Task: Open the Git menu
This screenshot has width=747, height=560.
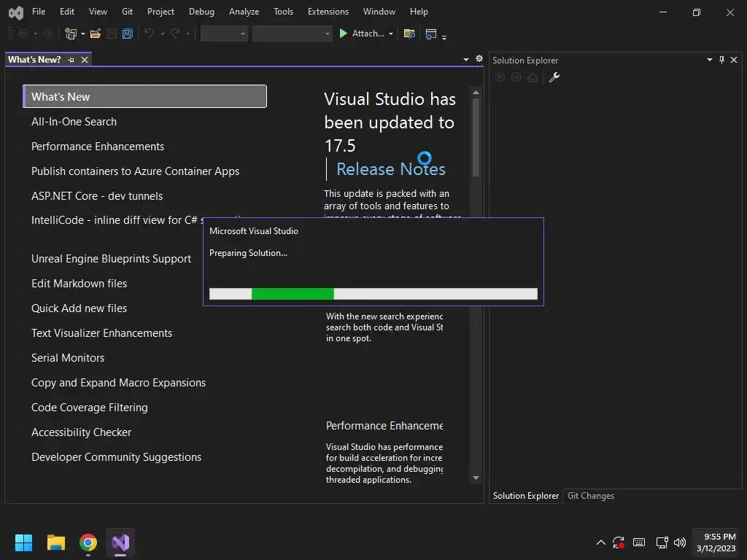Action: tap(127, 12)
